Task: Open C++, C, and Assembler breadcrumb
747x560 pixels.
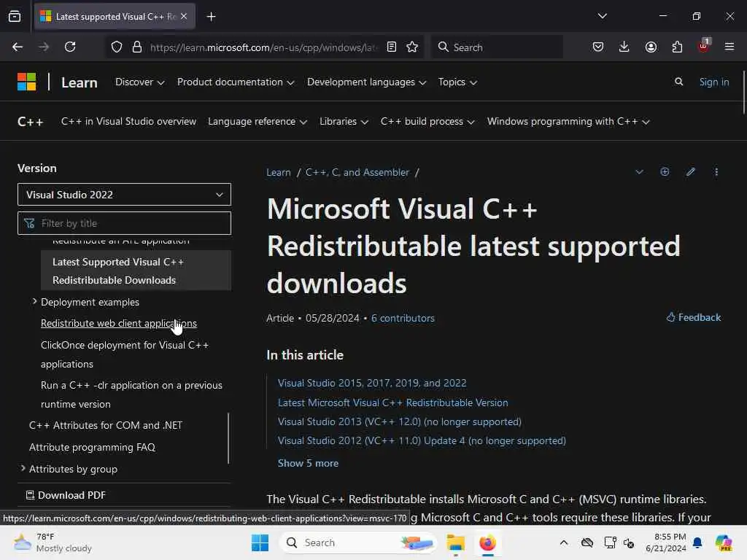Action: 357,172
